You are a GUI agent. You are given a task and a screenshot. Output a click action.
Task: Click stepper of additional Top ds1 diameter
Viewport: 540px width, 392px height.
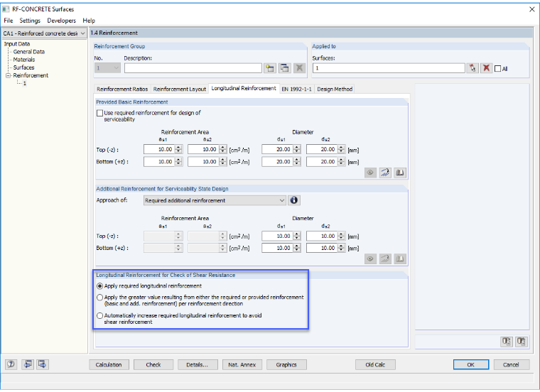pyautogui.click(x=297, y=236)
